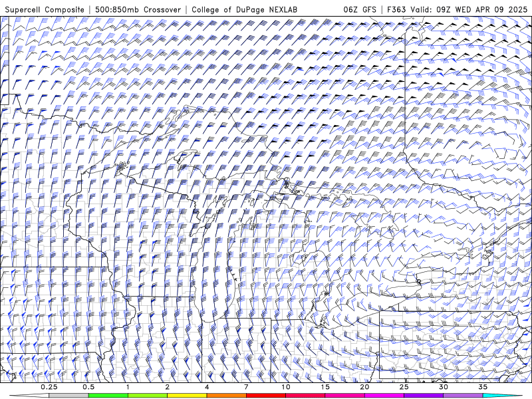Viewport: 532px width, 399px height.
Task: Pick the red color bar segment
Action: click(x=265, y=396)
